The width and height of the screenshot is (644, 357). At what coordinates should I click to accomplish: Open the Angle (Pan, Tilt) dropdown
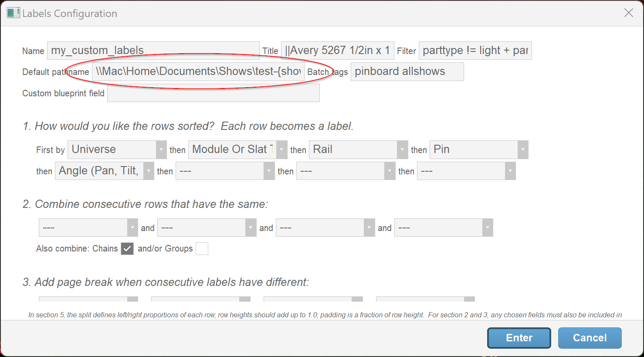coord(105,171)
